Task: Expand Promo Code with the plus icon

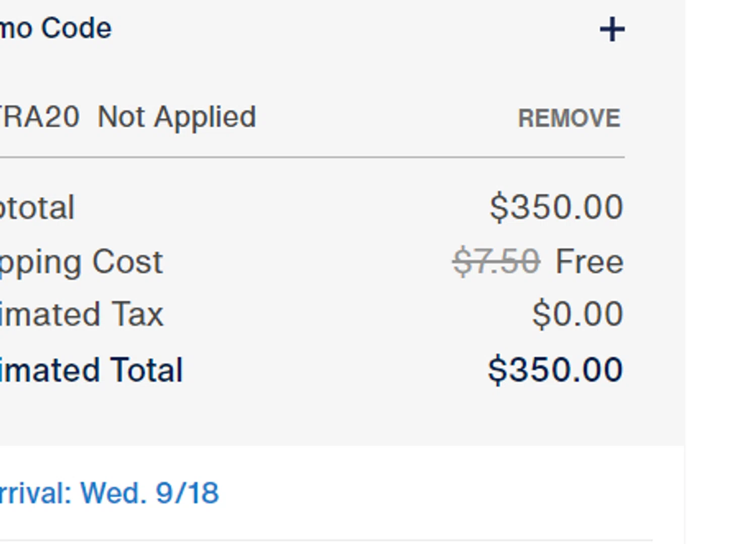Action: 612,29
